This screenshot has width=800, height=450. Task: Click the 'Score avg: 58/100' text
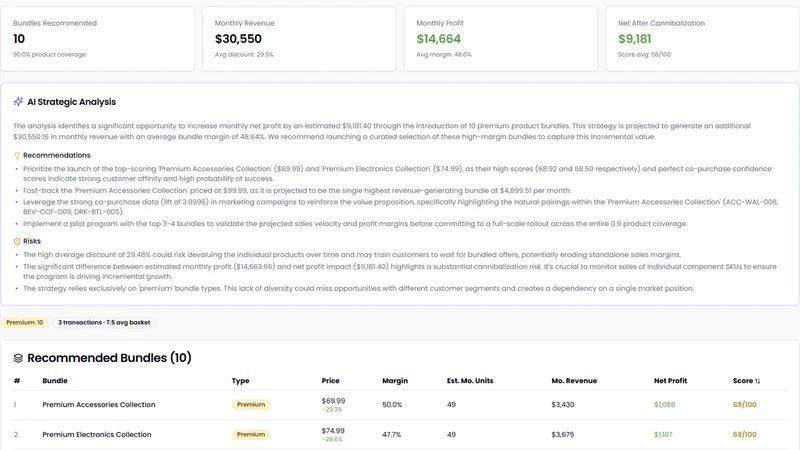tap(644, 55)
